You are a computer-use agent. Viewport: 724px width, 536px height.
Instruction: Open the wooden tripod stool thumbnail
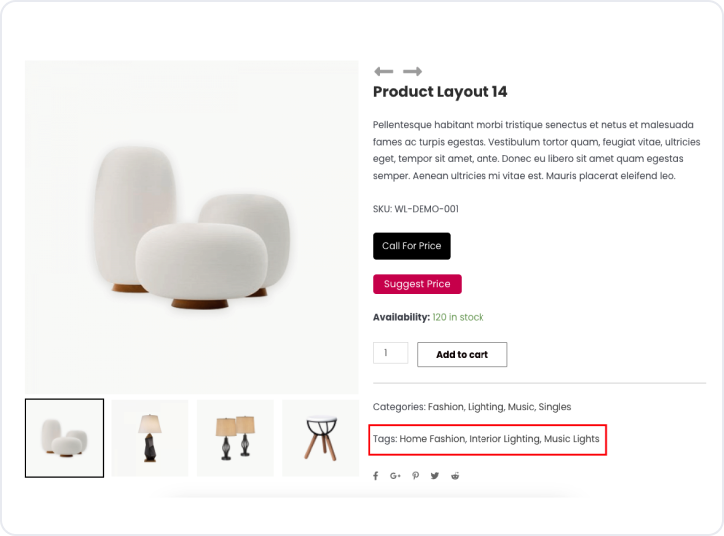tap(320, 438)
